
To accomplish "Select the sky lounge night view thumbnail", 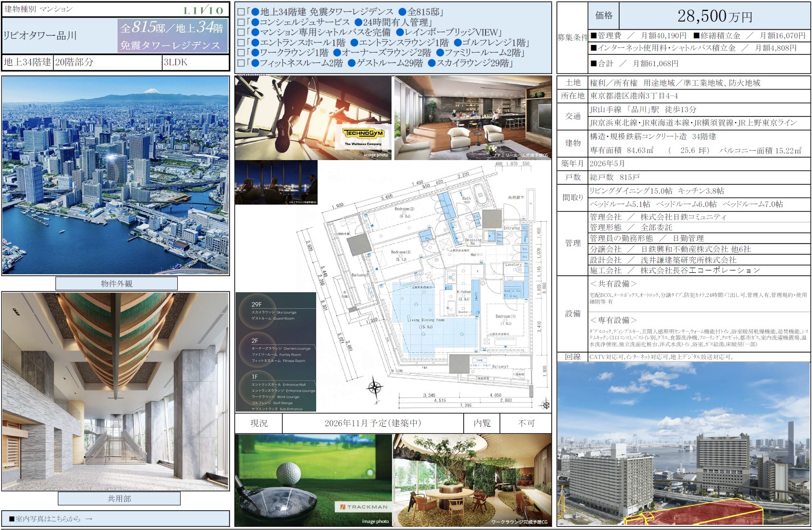I will pos(276,183).
